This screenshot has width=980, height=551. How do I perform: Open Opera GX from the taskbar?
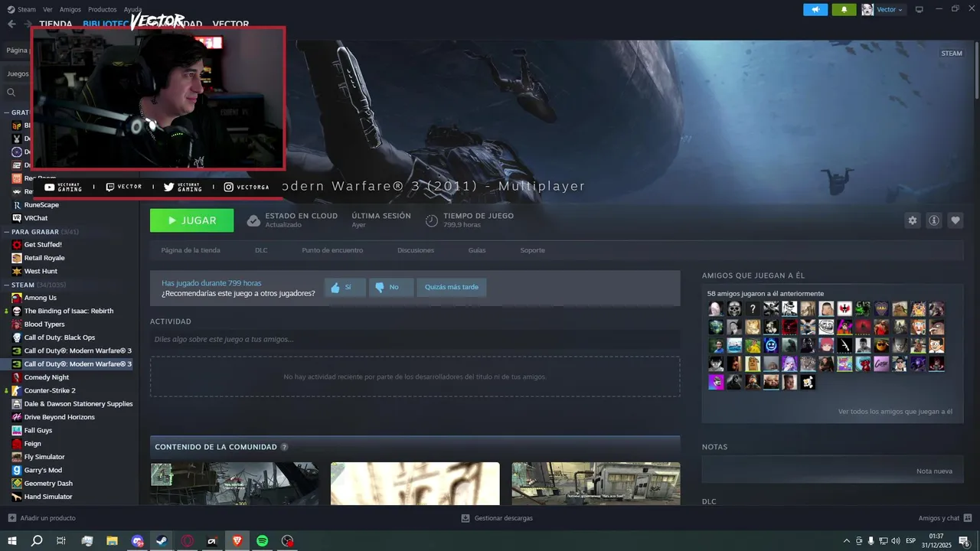pos(187,540)
